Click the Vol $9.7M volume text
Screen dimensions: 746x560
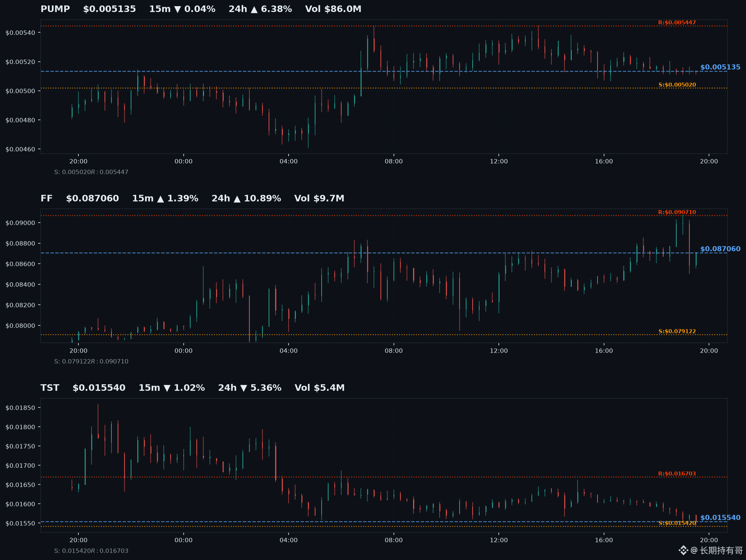(319, 198)
